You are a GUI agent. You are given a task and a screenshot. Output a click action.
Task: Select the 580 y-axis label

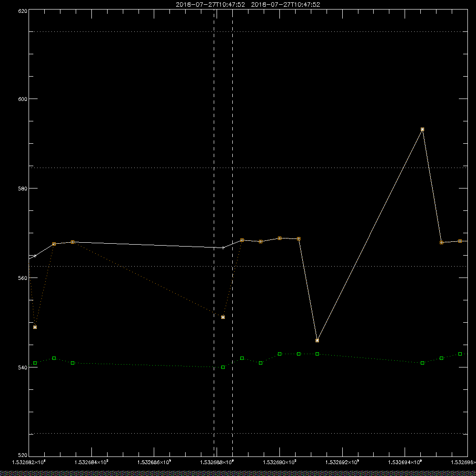coord(23,188)
